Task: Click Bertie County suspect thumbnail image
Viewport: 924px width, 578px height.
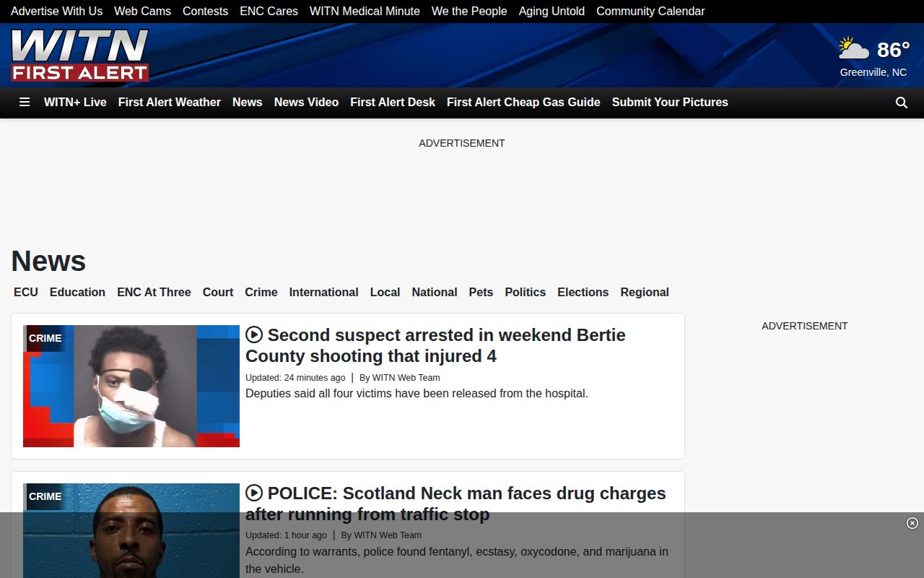Action: point(131,386)
